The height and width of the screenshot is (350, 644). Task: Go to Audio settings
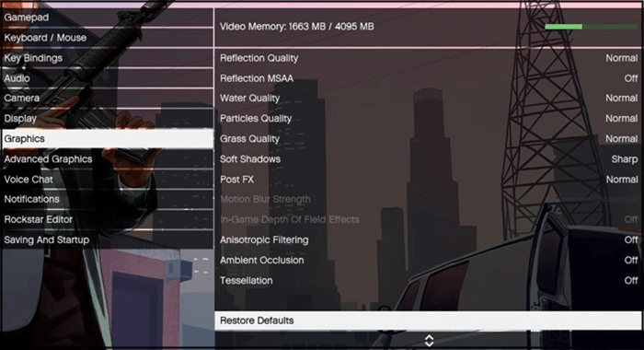108,78
